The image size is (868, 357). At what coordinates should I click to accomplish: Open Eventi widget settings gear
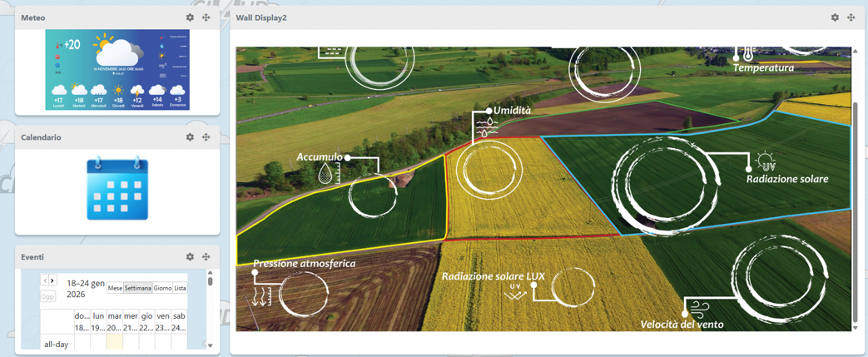click(190, 257)
